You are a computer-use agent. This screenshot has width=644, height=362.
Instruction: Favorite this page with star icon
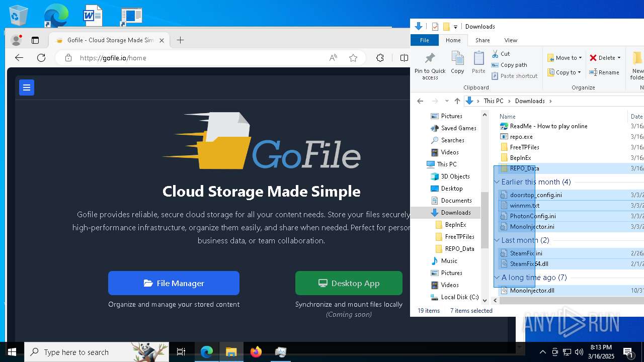point(353,58)
